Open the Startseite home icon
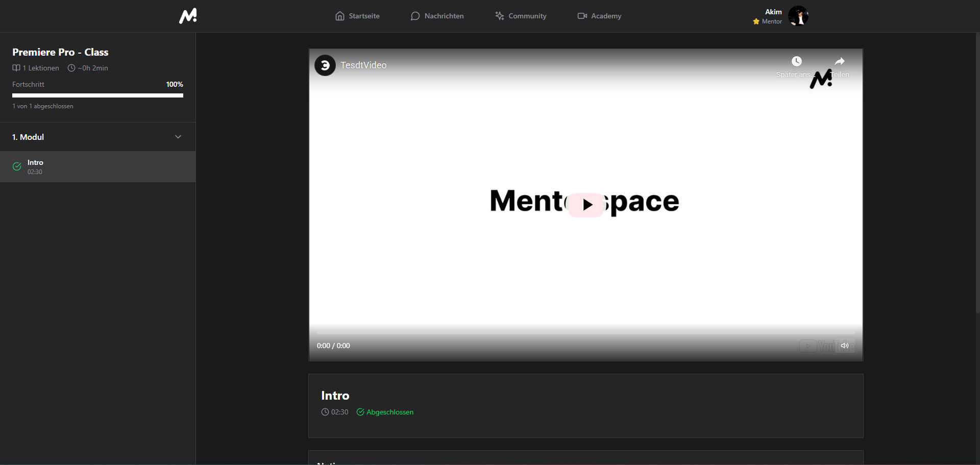Image resolution: width=980 pixels, height=465 pixels. (340, 16)
